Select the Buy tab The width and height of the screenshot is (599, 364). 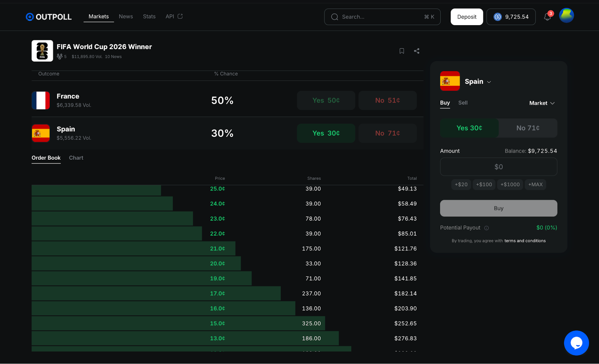coord(445,103)
